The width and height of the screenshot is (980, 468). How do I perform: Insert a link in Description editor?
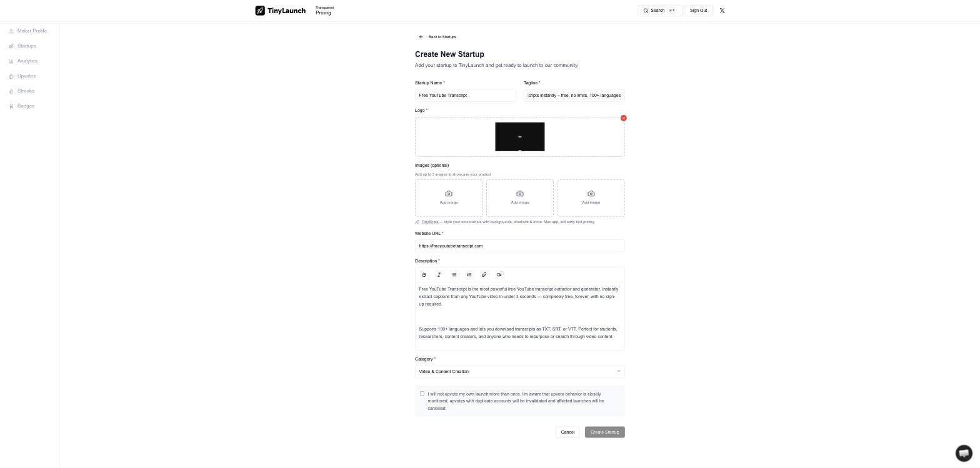point(484,275)
